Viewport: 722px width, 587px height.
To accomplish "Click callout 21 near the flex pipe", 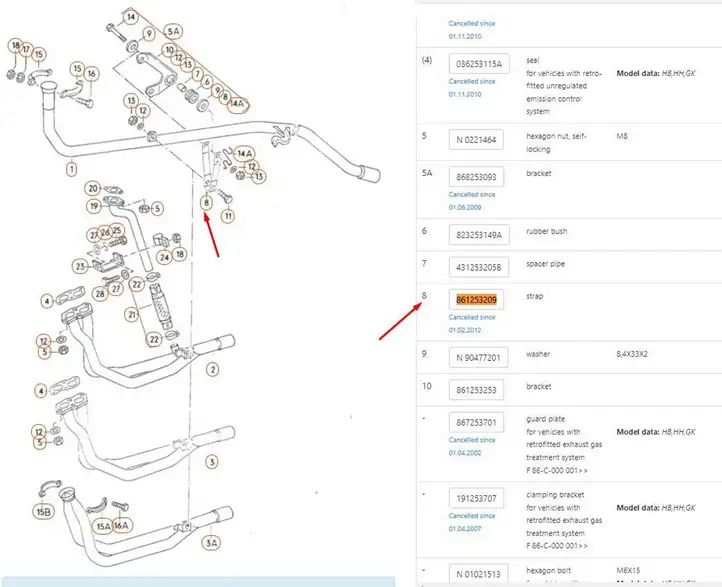I will (132, 315).
